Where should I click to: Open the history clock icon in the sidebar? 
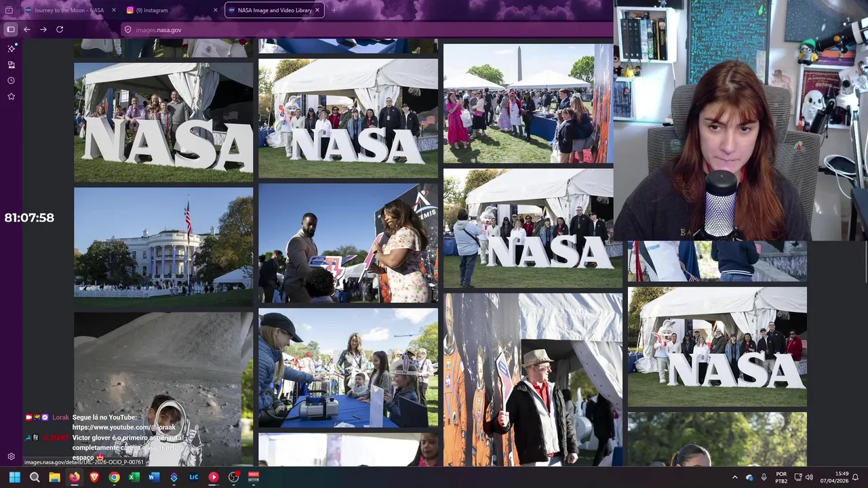(x=11, y=81)
